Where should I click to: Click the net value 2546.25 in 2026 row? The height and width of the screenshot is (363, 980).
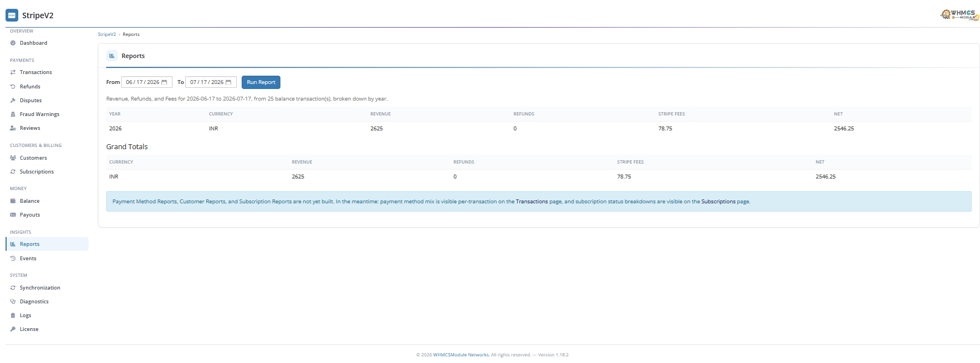click(x=844, y=129)
